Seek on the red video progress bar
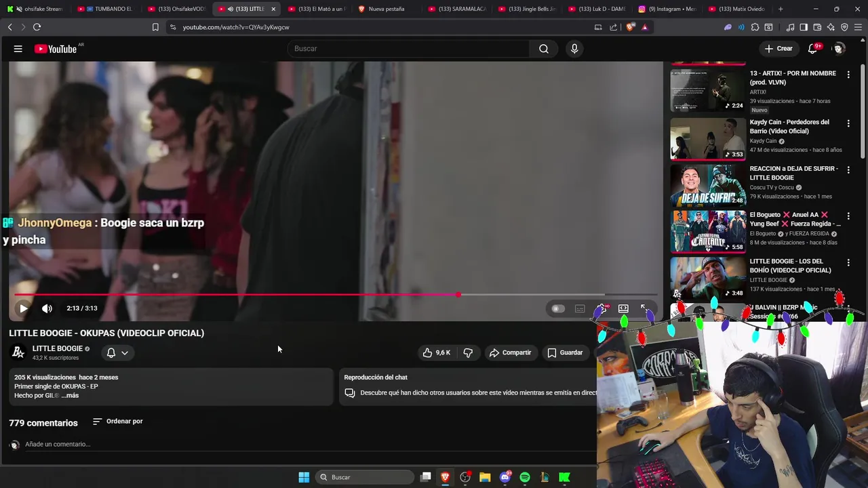 [x=336, y=294]
